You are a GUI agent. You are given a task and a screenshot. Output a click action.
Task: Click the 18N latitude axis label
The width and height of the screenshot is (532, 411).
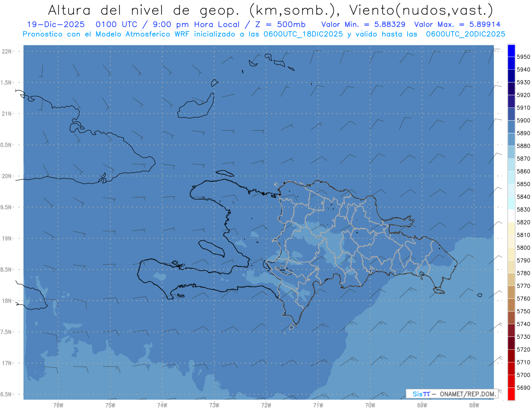(x=7, y=301)
